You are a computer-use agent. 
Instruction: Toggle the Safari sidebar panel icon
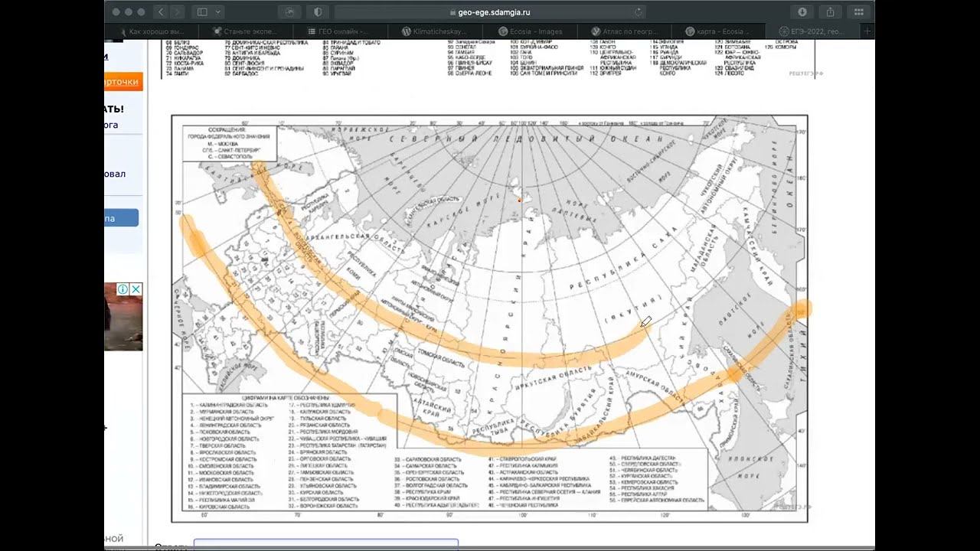pyautogui.click(x=202, y=12)
